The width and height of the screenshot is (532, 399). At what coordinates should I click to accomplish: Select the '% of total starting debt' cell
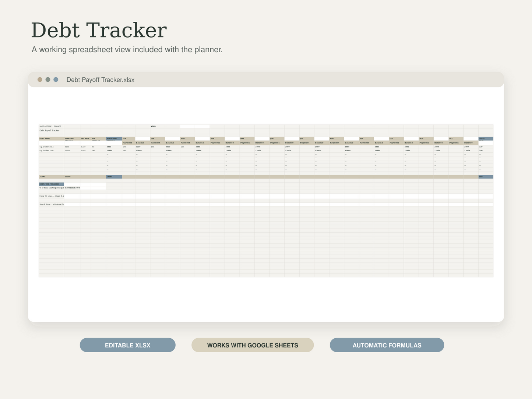(x=51, y=188)
